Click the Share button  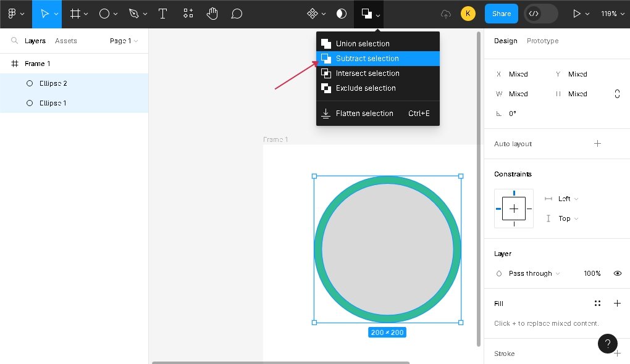click(x=502, y=14)
